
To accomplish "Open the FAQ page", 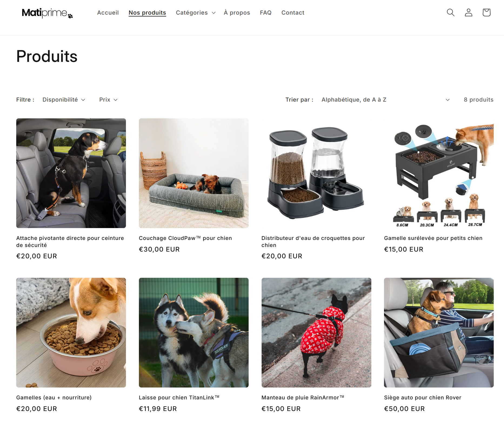I will [x=266, y=13].
